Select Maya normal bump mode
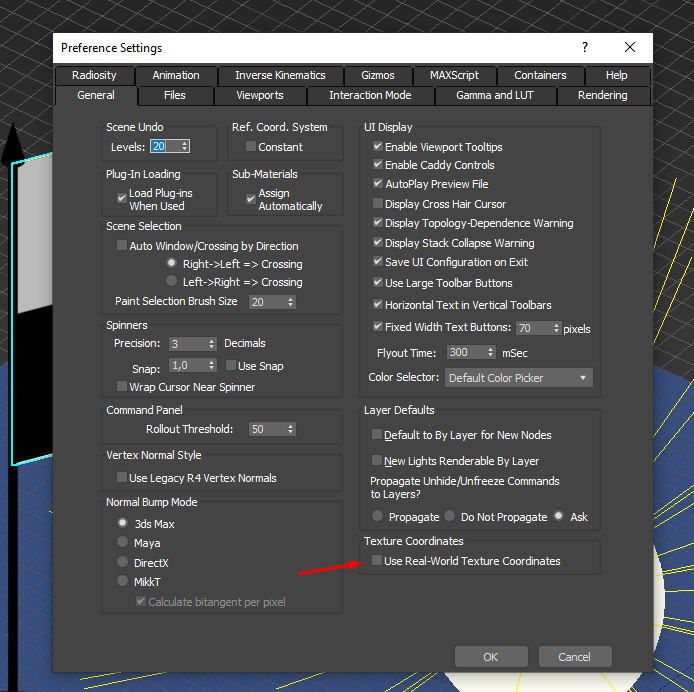 click(123, 542)
